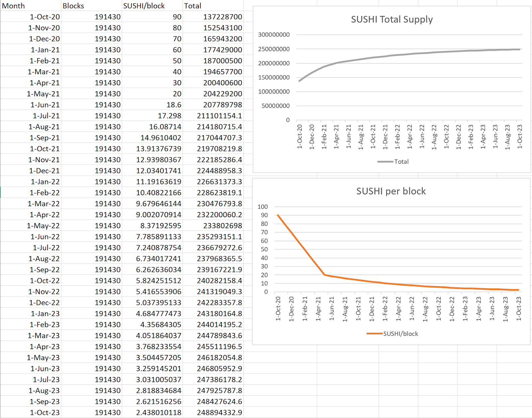The height and width of the screenshot is (418, 532).
Task: Select the total 237968365.5 cell
Action: (213, 259)
